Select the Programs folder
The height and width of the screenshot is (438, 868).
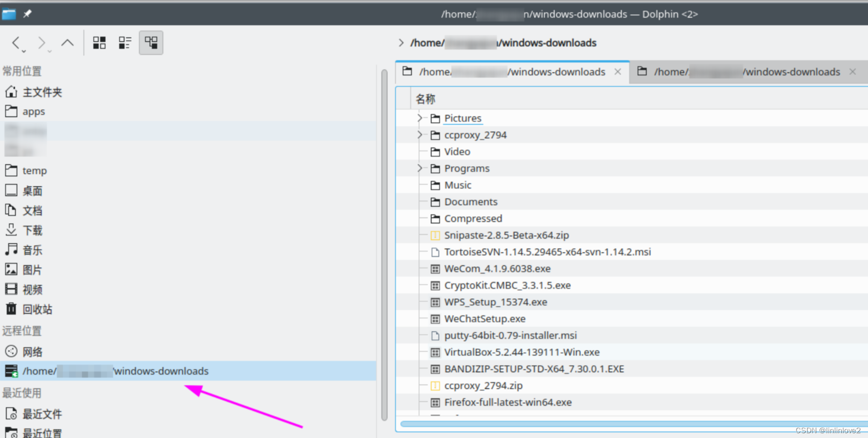click(467, 168)
